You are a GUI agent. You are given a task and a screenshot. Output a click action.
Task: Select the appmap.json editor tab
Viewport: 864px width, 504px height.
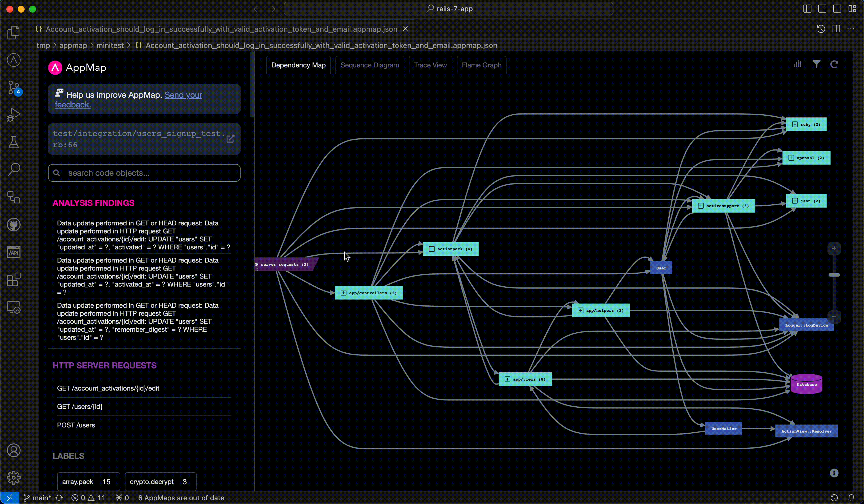221,29
